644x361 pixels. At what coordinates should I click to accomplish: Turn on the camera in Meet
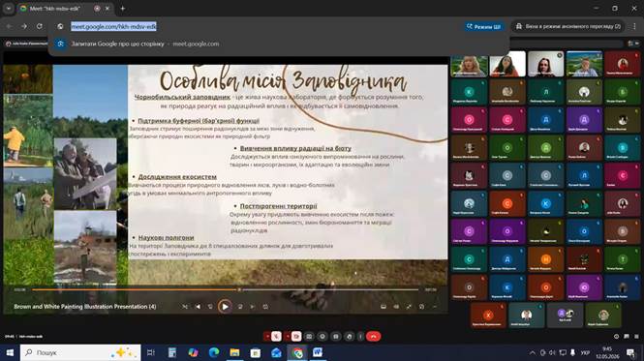pos(296,337)
